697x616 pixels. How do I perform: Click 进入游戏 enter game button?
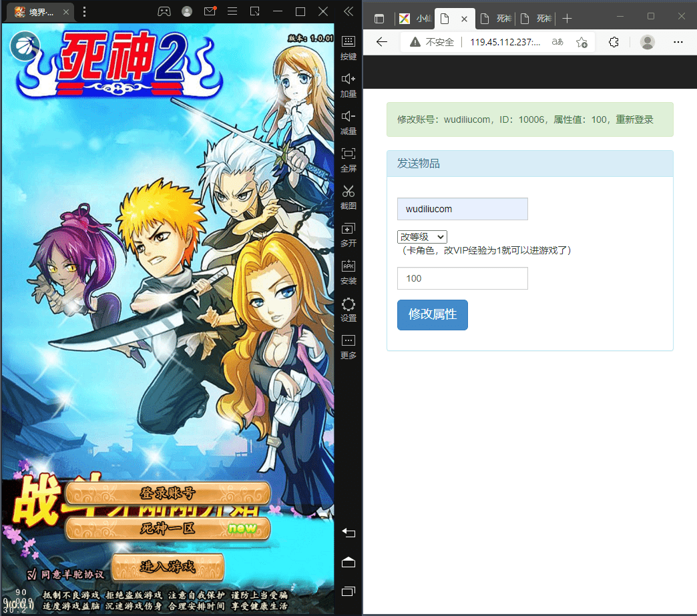[x=168, y=567]
